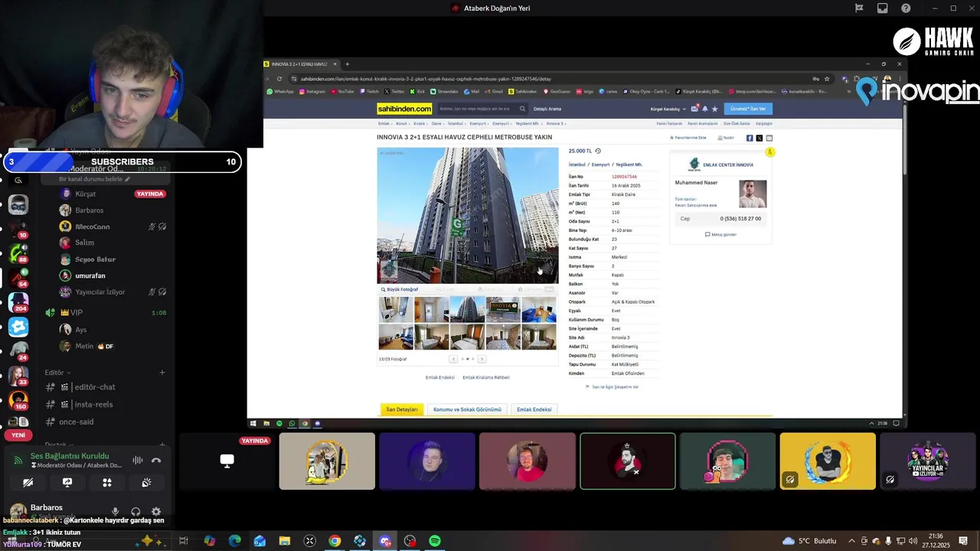The height and width of the screenshot is (551, 980).
Task: Reload the browser page
Action: coord(279,79)
